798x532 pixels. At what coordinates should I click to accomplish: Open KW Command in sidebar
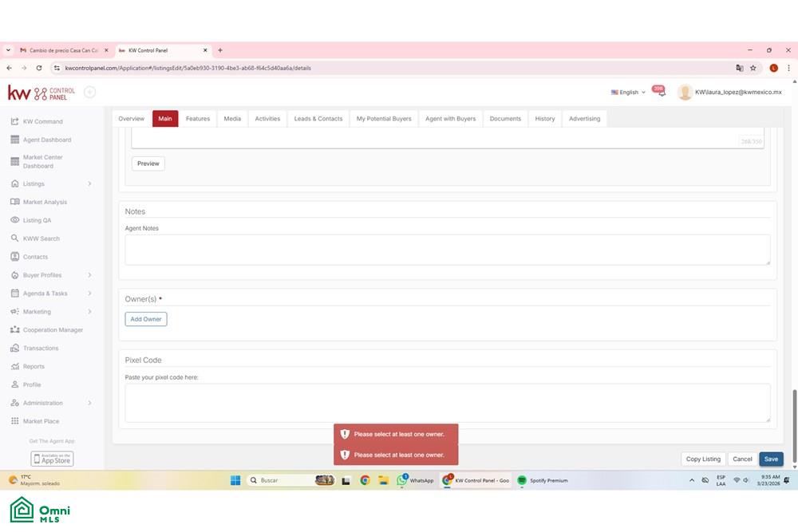pyautogui.click(x=43, y=121)
